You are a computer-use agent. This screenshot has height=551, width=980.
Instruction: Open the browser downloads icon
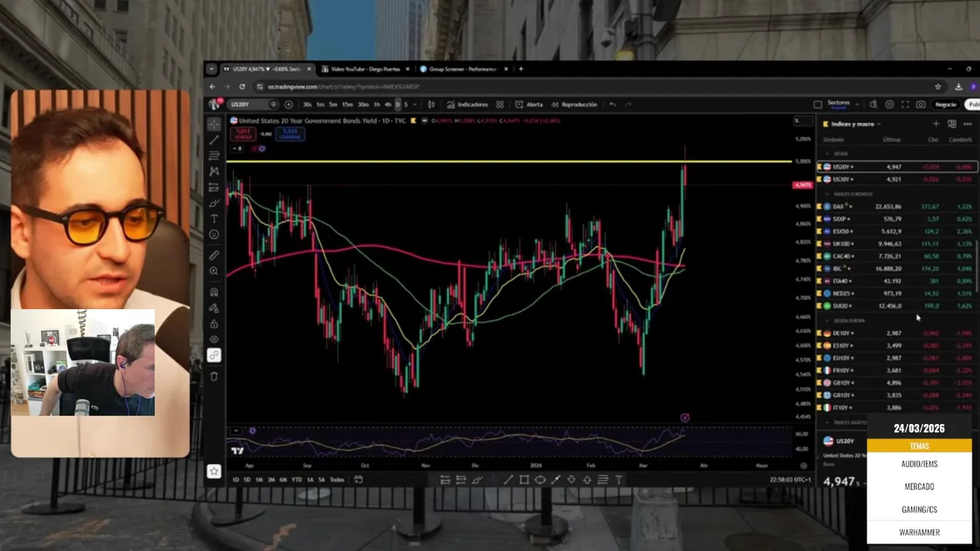coord(959,86)
